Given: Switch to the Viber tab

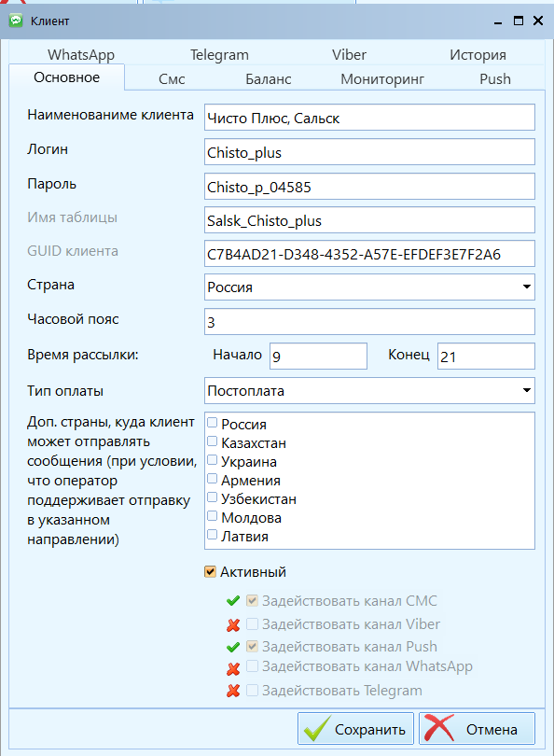Looking at the screenshot, I should tap(349, 55).
